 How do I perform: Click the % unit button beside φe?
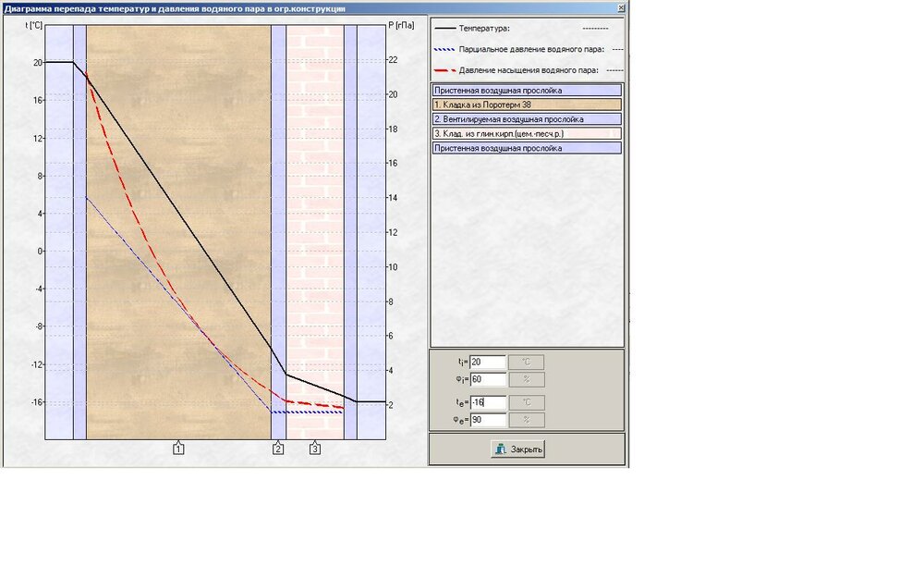[x=527, y=420]
